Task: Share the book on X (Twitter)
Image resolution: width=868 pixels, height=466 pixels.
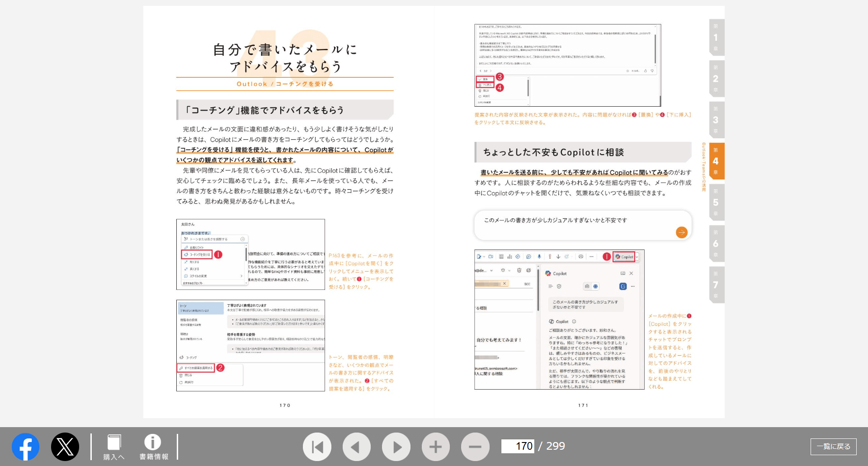Action: point(65,447)
